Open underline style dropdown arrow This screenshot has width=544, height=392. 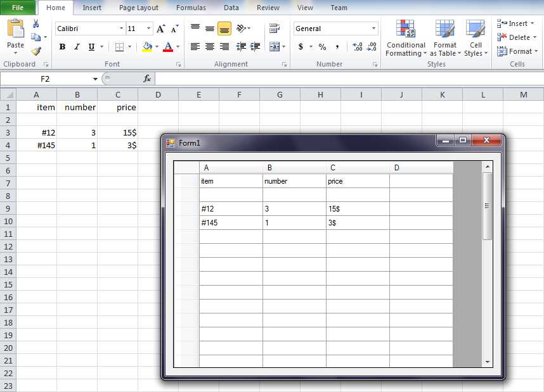click(x=101, y=46)
